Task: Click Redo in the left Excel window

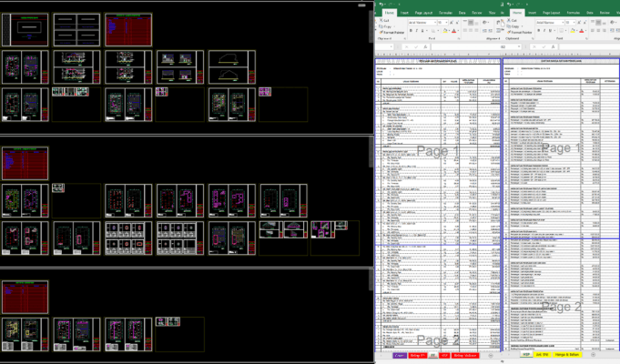Action: [390, 5]
